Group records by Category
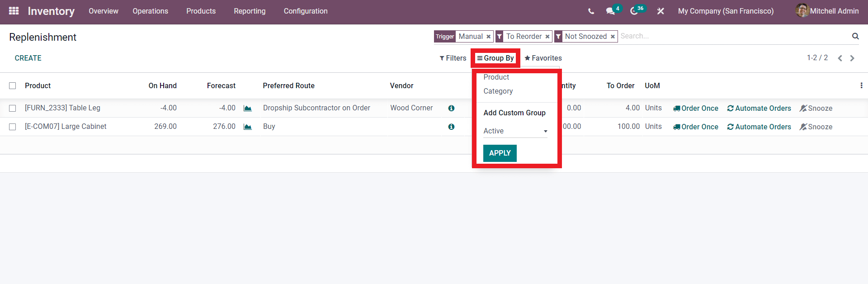The height and width of the screenshot is (284, 868). 498,91
